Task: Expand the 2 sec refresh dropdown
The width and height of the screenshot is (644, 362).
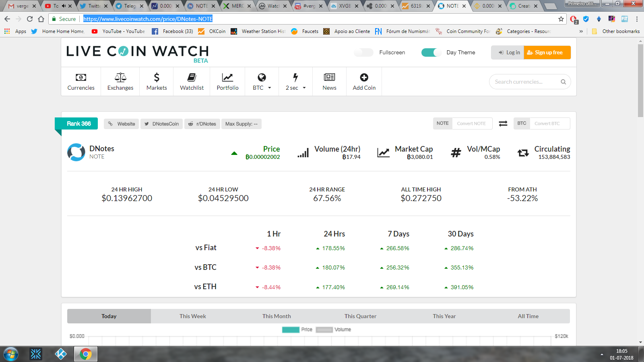Action: click(295, 82)
